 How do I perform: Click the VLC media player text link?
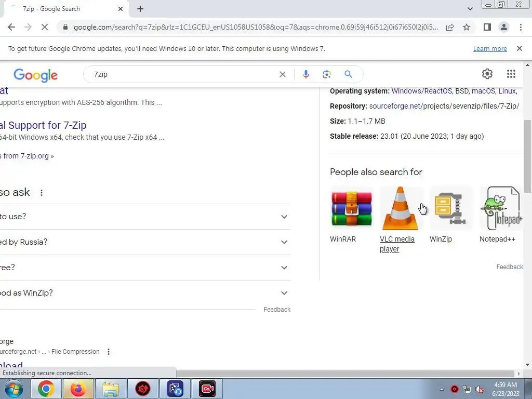pos(397,244)
